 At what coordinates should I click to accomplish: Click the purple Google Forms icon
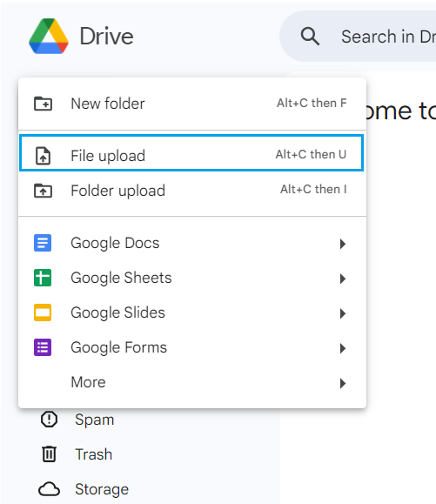point(43,347)
